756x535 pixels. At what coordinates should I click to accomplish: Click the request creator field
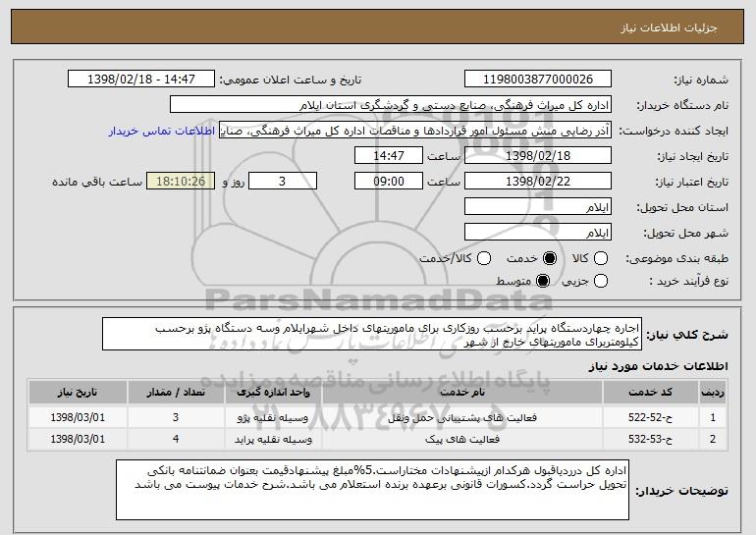tap(415, 131)
